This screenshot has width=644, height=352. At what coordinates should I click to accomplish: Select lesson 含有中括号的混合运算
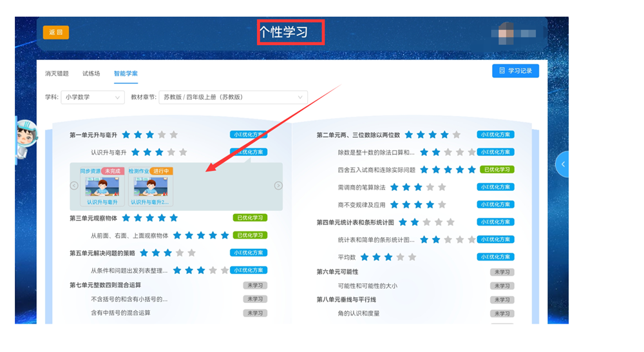tap(120, 313)
